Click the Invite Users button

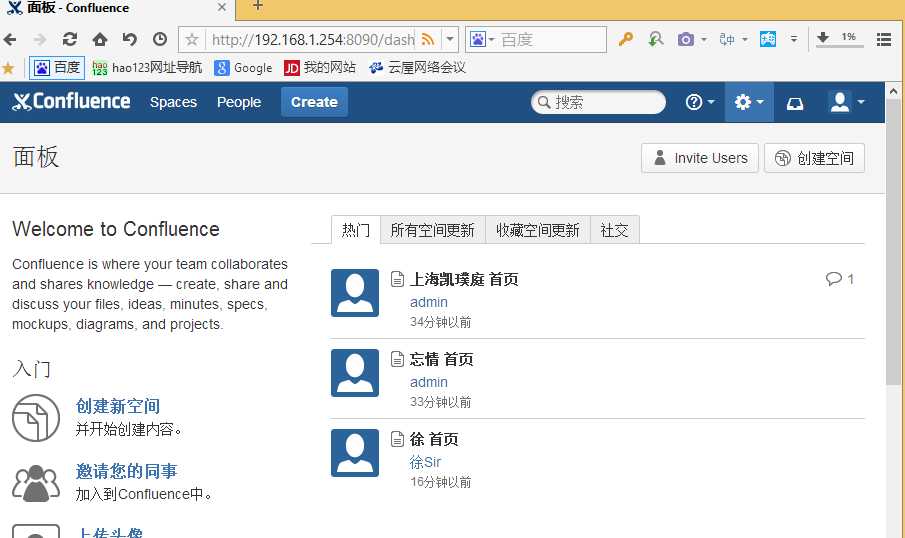(x=700, y=158)
